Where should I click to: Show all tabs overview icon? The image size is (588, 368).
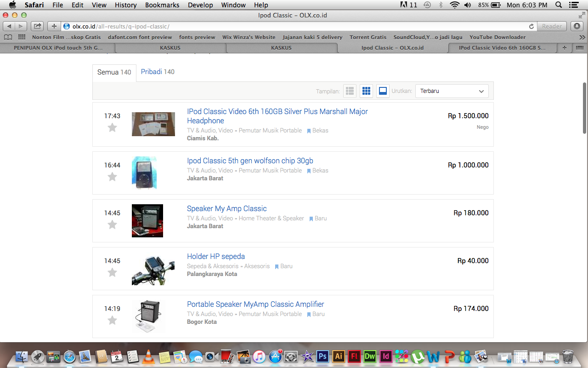(x=579, y=48)
